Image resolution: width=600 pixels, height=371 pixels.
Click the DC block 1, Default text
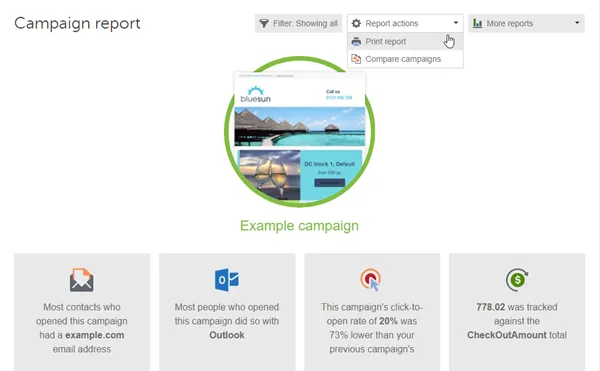coord(329,164)
